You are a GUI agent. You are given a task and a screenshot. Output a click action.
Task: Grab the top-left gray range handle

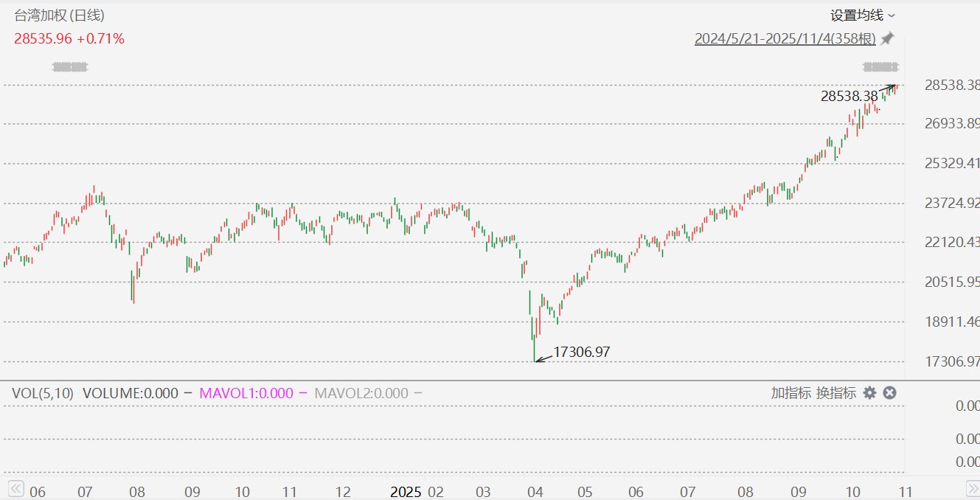(70, 68)
